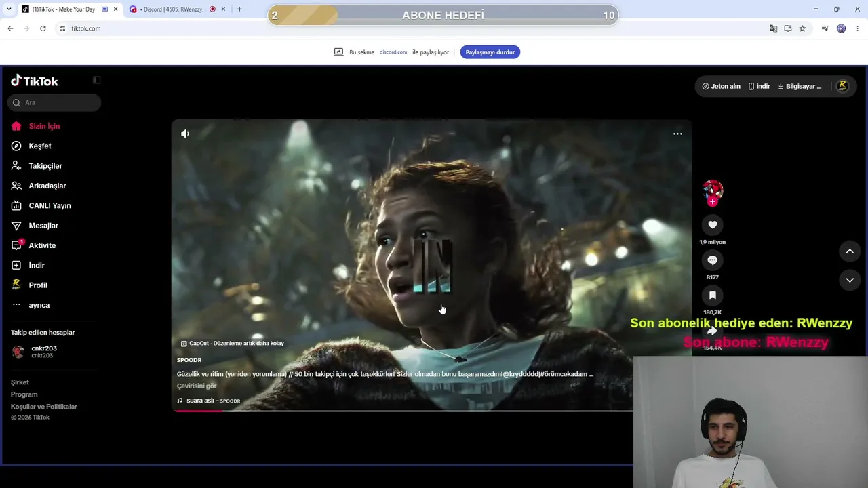Click Jeton alın coins button
This screenshot has height=488, width=868.
click(x=721, y=87)
